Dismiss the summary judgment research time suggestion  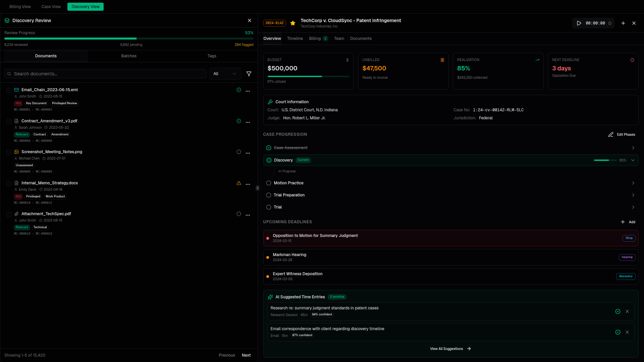[627, 311]
